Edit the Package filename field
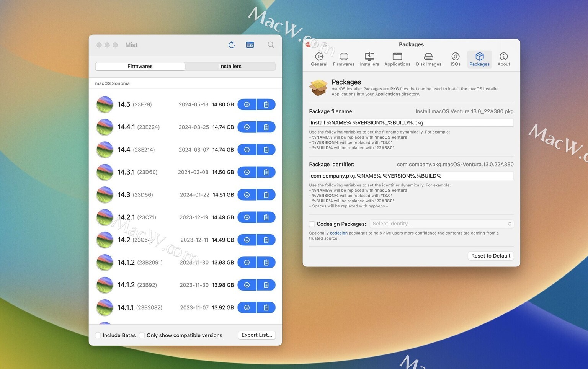This screenshot has height=369, width=588. (411, 123)
